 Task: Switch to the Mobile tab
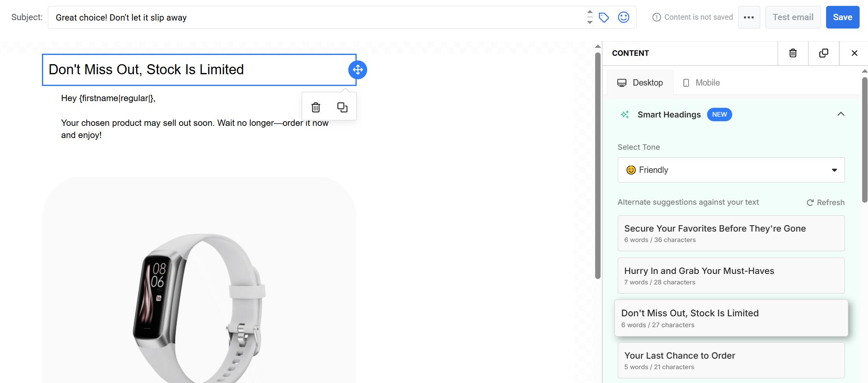point(701,83)
